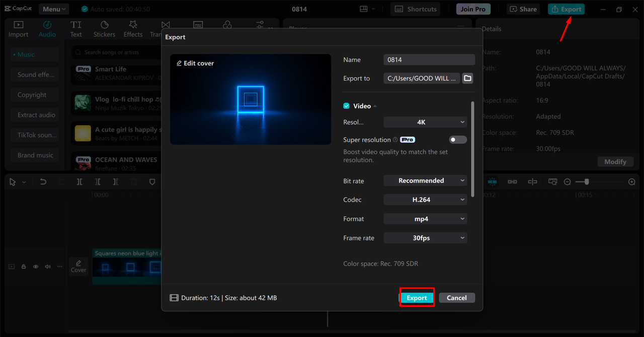This screenshot has height=337, width=644.
Task: Click the timeline zoom in magnifier
Action: point(632,182)
